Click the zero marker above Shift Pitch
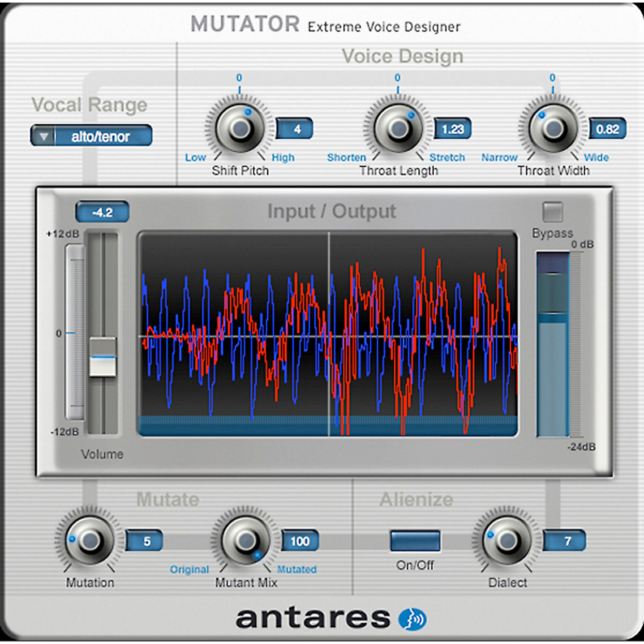The height and width of the screenshot is (644, 644). click(239, 78)
